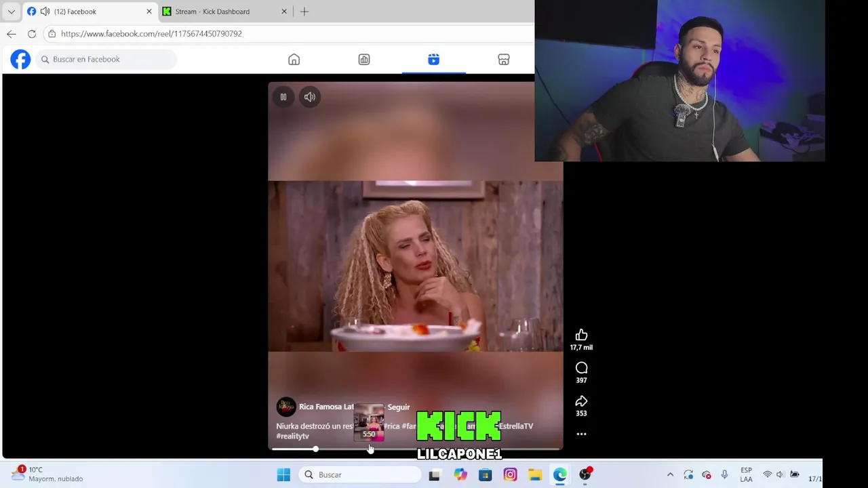Open the reel comments
868x488 pixels.
click(x=581, y=368)
